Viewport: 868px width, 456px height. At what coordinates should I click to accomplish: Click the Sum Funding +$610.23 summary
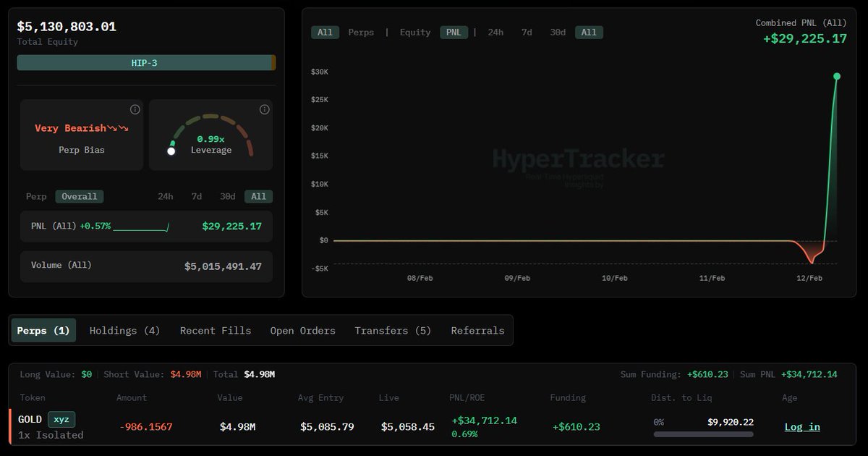tap(674, 374)
